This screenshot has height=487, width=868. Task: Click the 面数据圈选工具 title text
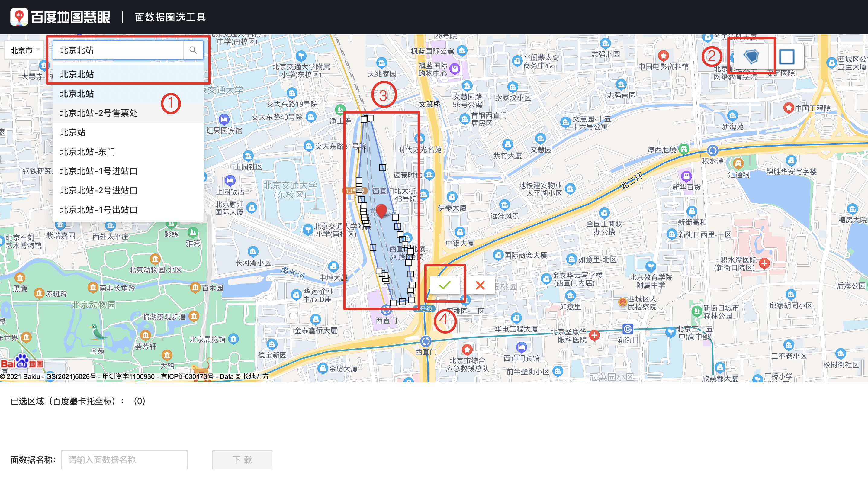pyautogui.click(x=170, y=17)
